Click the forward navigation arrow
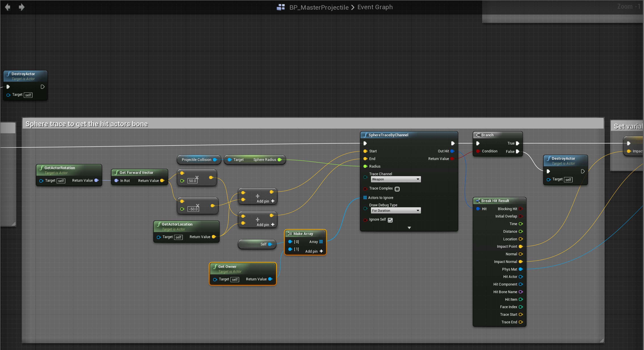 click(x=21, y=7)
